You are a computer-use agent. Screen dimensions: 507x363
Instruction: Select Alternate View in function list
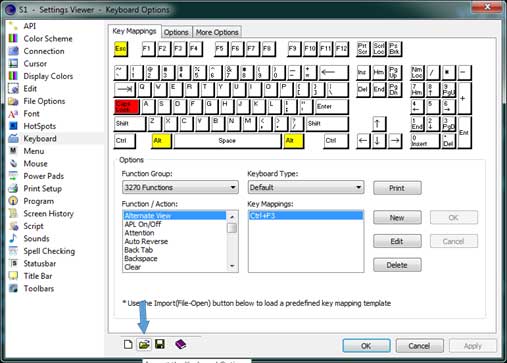coord(175,216)
